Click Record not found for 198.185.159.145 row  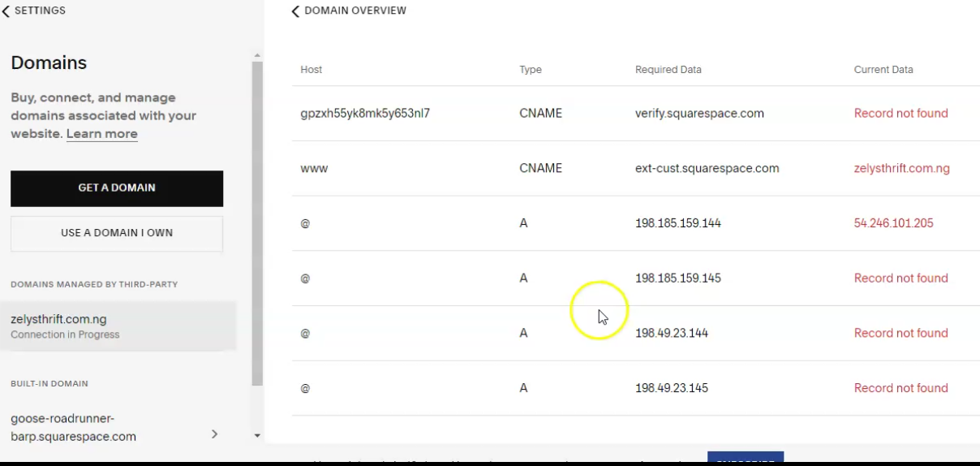point(900,278)
